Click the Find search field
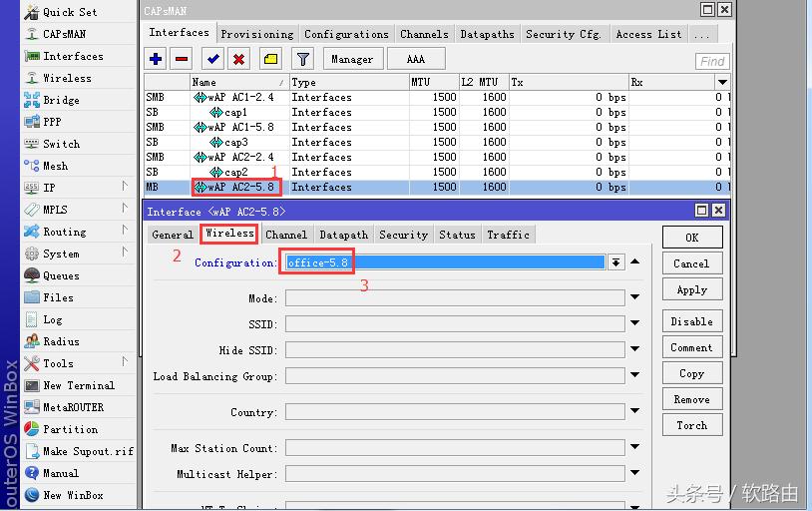Screen dimensions: 812x511 click(x=712, y=61)
